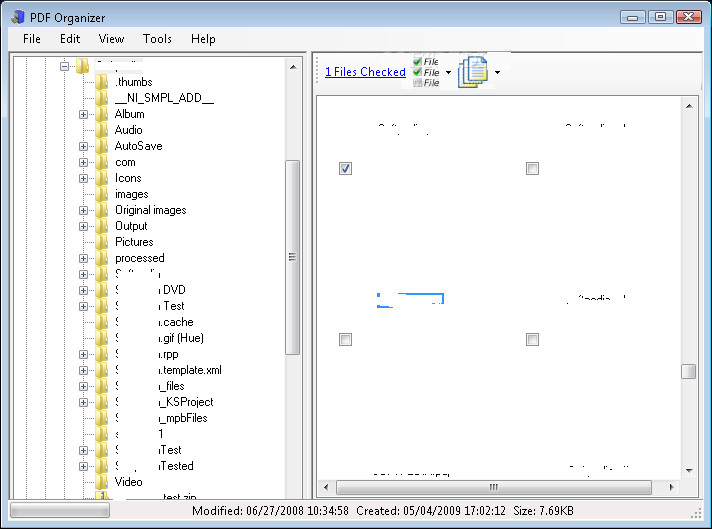The height and width of the screenshot is (529, 712).
Task: Click the Output folder icon
Action: [101, 226]
